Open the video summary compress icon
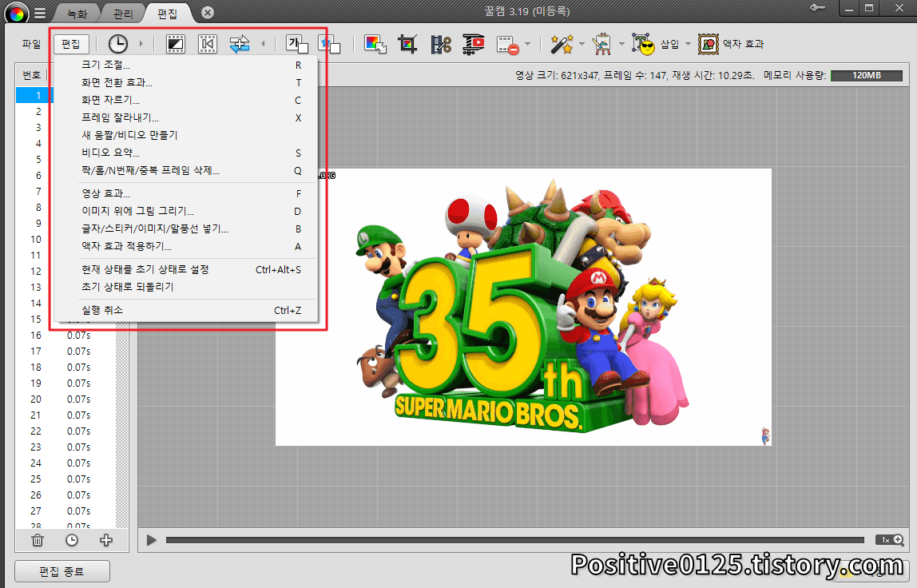 point(473,44)
